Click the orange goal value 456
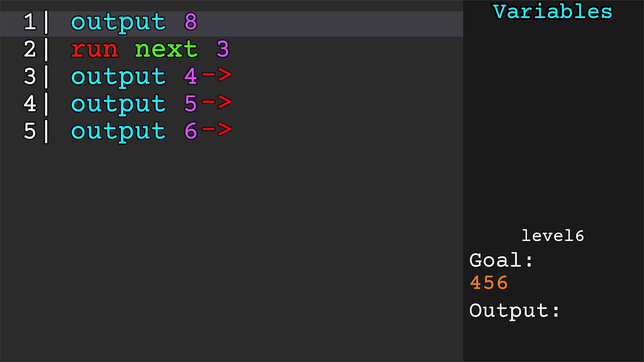Viewport: 644px width, 362px height. tap(489, 283)
